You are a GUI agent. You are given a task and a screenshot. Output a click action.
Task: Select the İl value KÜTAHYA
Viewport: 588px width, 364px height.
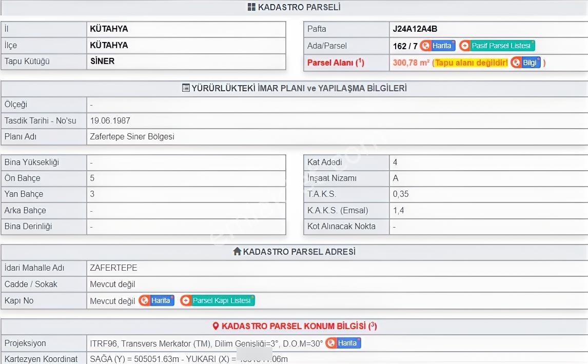109,29
